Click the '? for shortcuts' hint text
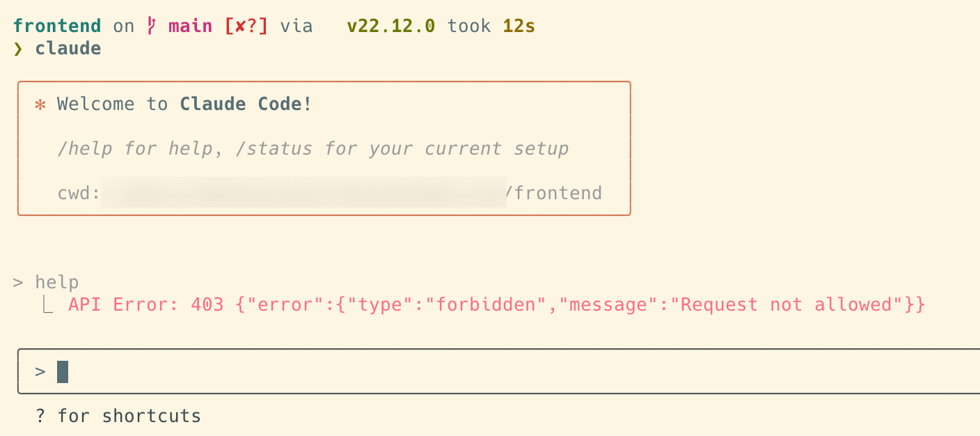980x436 pixels. (x=118, y=416)
